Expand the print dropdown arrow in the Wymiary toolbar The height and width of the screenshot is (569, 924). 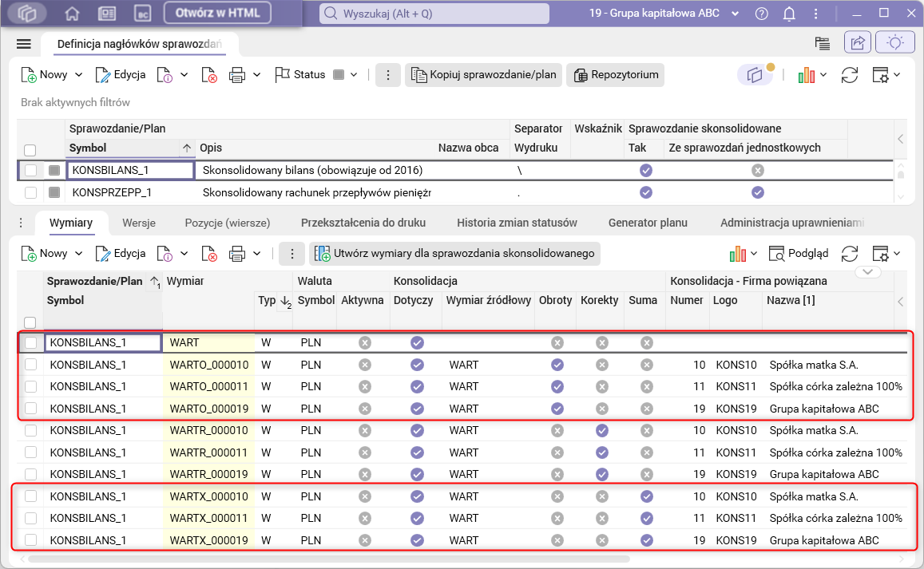tap(257, 254)
